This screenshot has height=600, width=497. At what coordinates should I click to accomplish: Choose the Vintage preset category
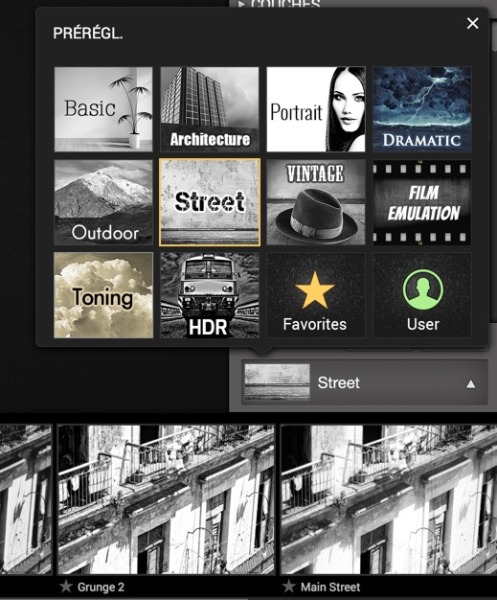316,202
